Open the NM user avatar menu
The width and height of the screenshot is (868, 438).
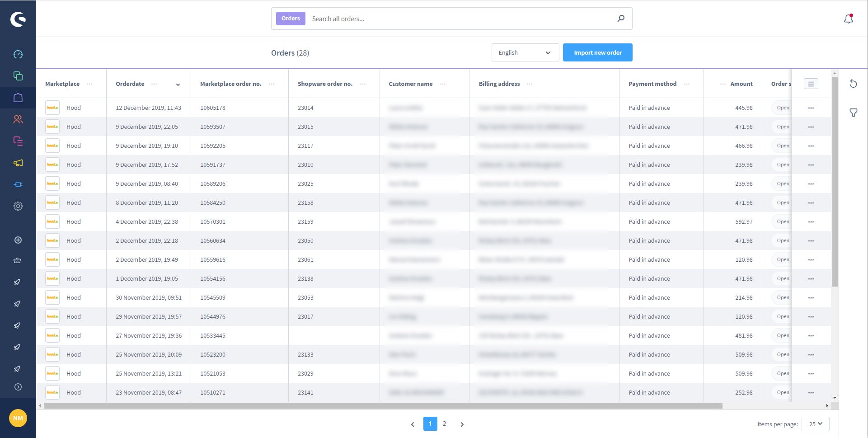(x=18, y=418)
